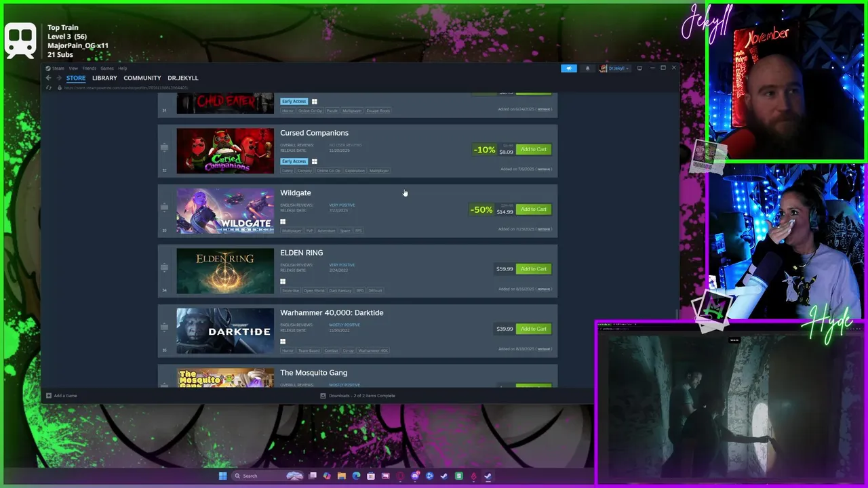Click Dr.Jekyll profile avatar in the title bar
The image size is (868, 488).
(603, 68)
